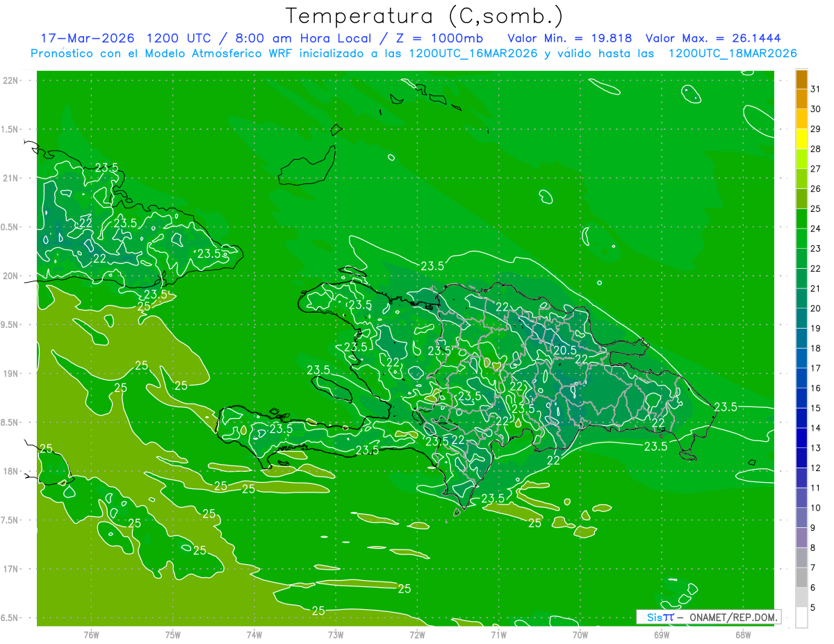Select the initialization time '1200UTC_16MAR2026'
Image resolution: width=834 pixels, height=644 pixels.
coord(473,53)
